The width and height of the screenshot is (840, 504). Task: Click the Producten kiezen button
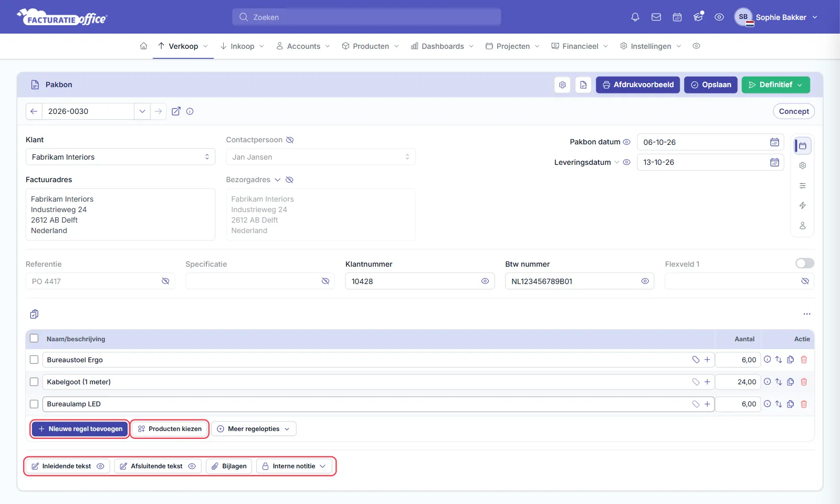170,429
